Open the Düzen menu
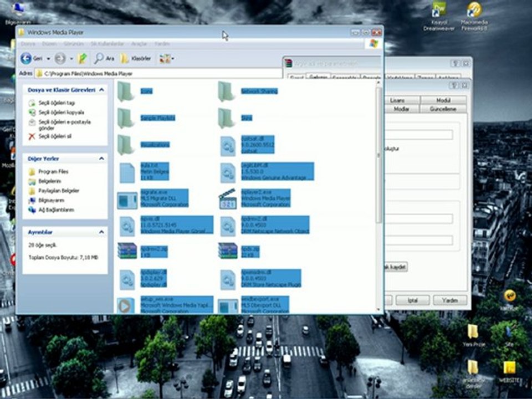 coord(49,44)
